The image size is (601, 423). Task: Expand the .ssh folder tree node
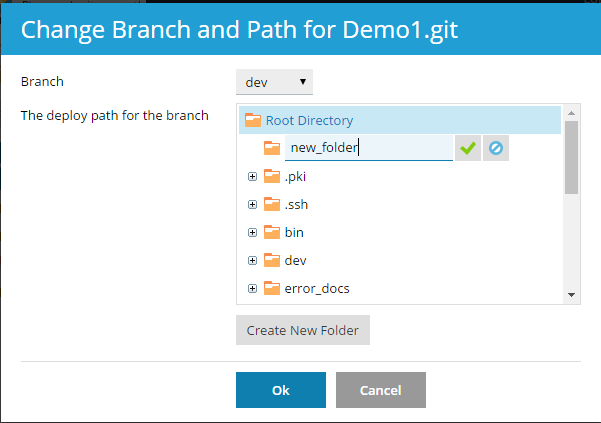(252, 205)
